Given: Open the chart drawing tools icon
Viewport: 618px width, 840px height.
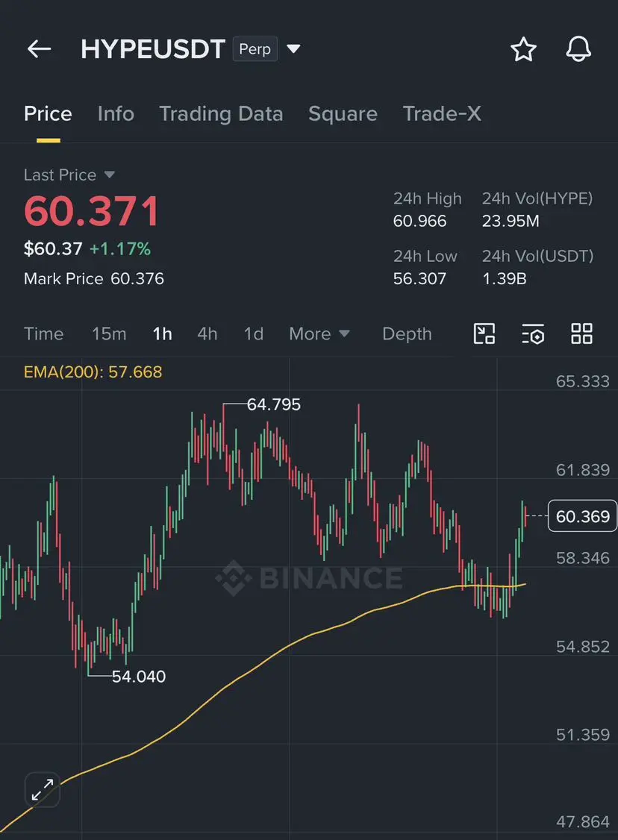Looking at the screenshot, I should tap(484, 333).
